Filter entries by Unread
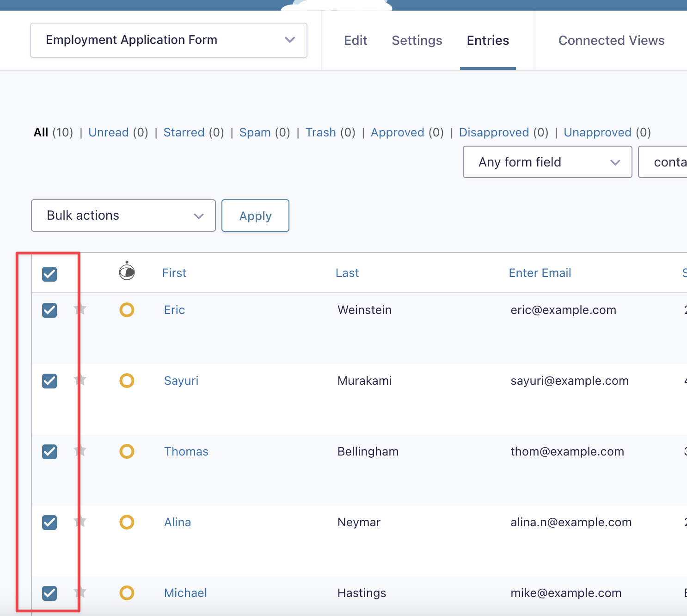The image size is (687, 616). [x=109, y=133]
